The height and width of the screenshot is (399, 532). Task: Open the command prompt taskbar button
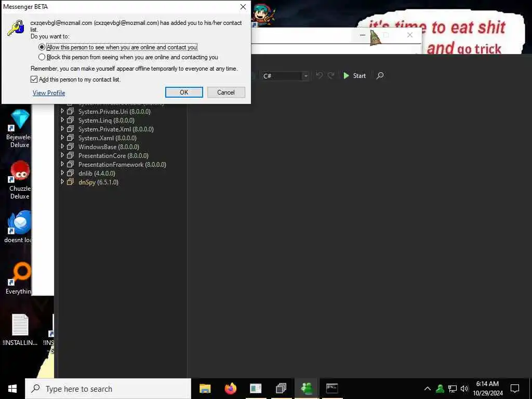(x=332, y=389)
